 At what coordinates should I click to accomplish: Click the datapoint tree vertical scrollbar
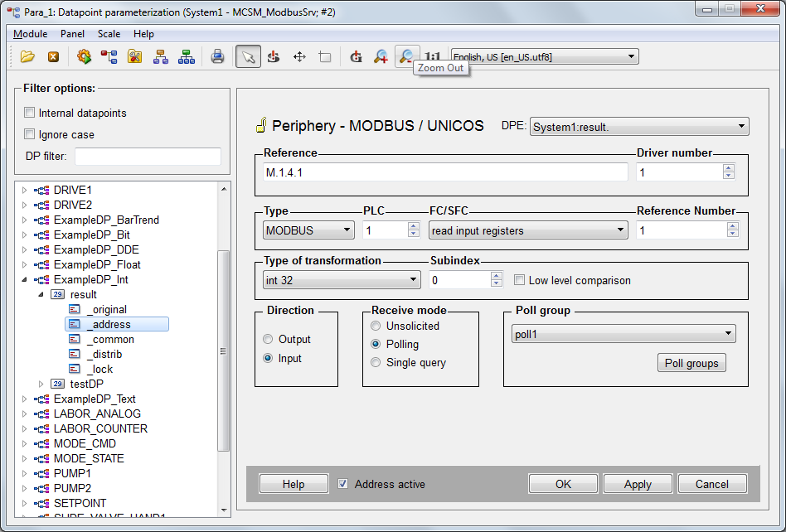point(224,350)
